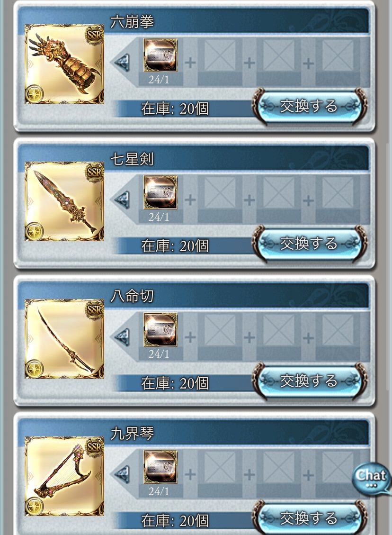The height and width of the screenshot is (535, 392).
Task: Tap the last empty material slot for 八命切
Action: pos(338,330)
